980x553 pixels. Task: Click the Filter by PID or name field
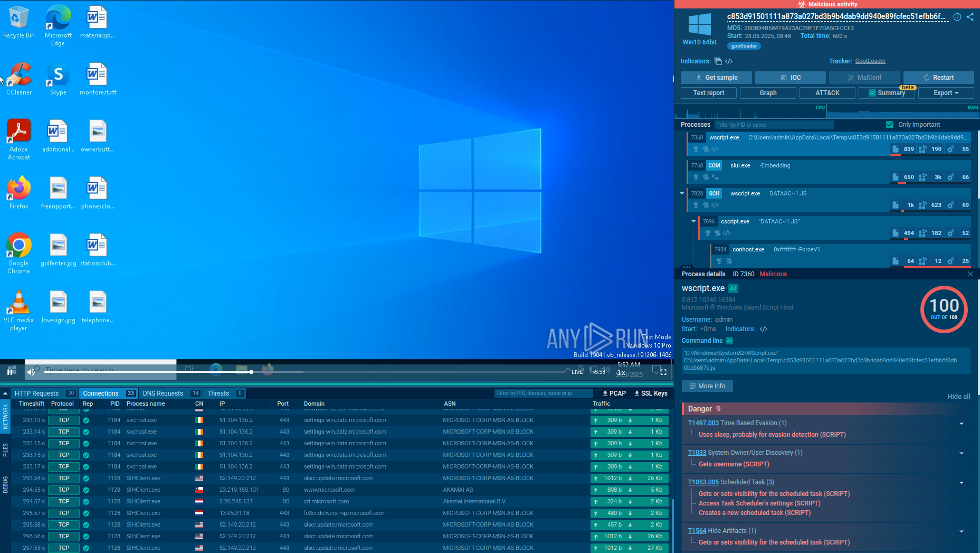point(774,125)
